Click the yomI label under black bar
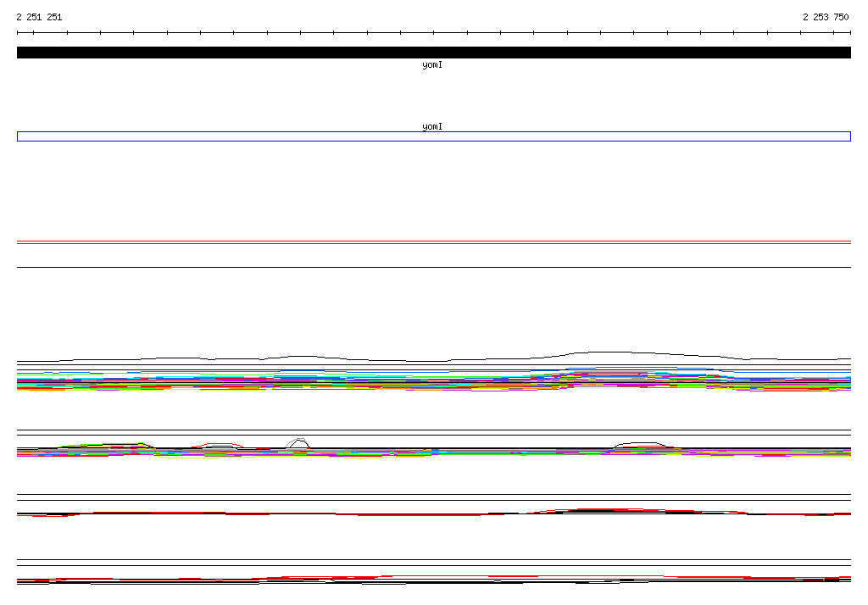Viewport: 868px width, 605px height. (432, 65)
